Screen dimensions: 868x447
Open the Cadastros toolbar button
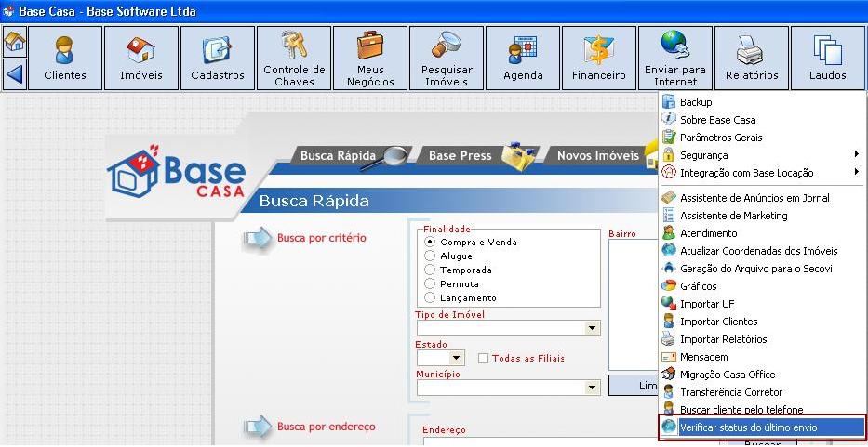[218, 59]
